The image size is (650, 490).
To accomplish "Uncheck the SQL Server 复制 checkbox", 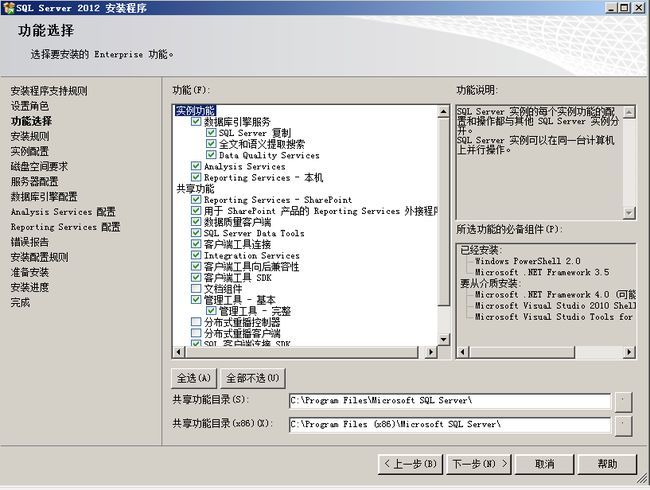I will pos(211,133).
